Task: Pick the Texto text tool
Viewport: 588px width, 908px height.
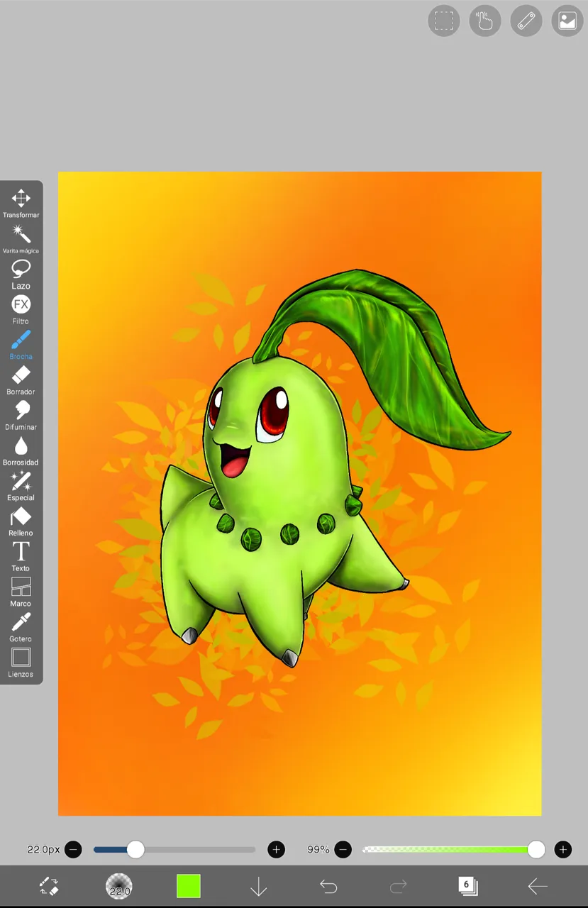Action: point(21,557)
